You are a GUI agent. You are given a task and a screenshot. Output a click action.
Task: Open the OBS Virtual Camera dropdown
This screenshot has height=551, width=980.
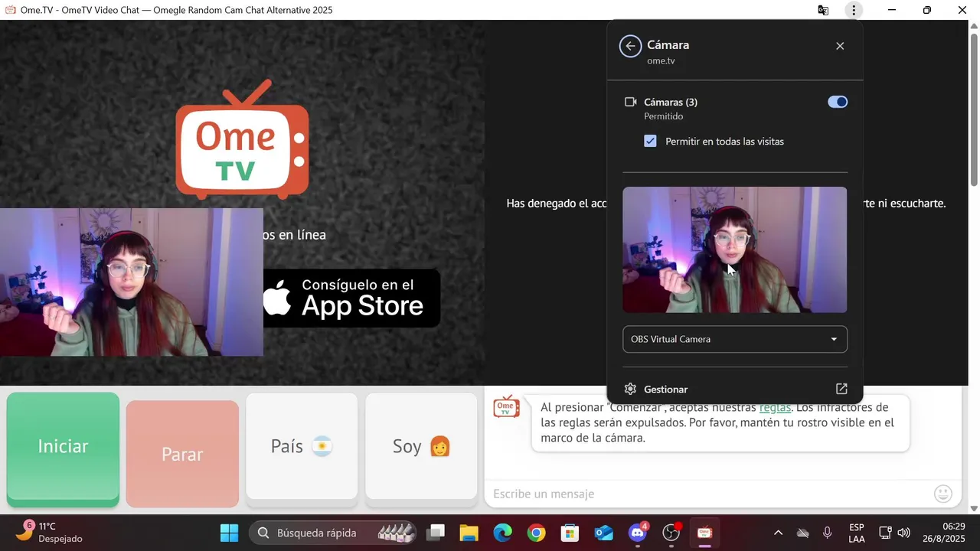coord(735,339)
